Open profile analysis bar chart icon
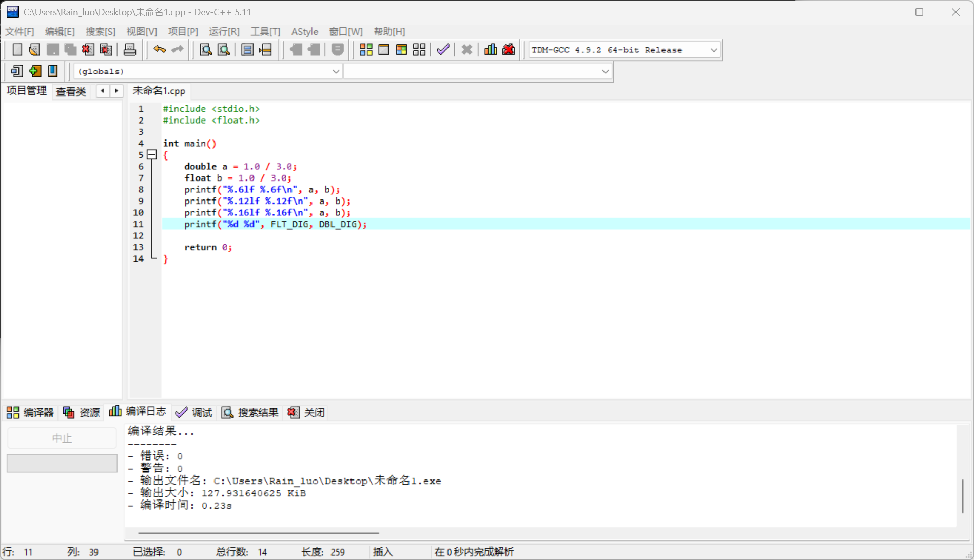 tap(491, 50)
